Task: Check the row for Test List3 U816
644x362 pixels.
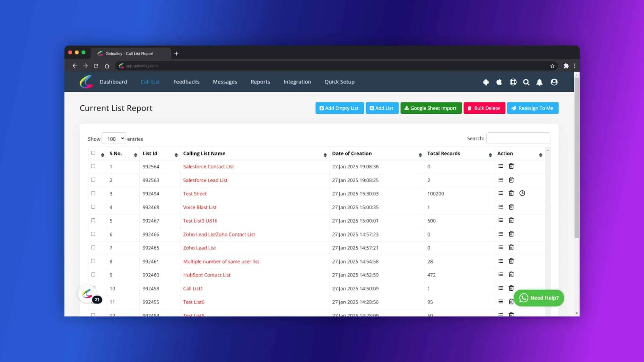Action: (93, 220)
